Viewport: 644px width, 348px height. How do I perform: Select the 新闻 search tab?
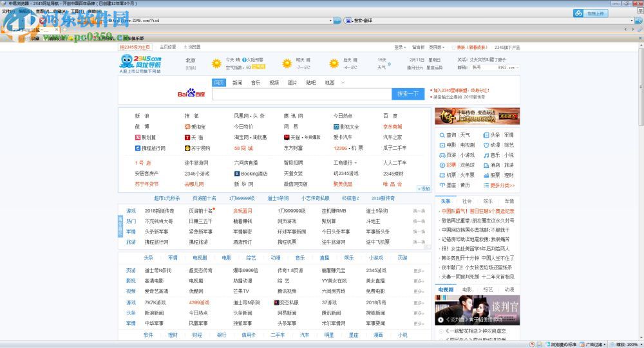pos(238,82)
